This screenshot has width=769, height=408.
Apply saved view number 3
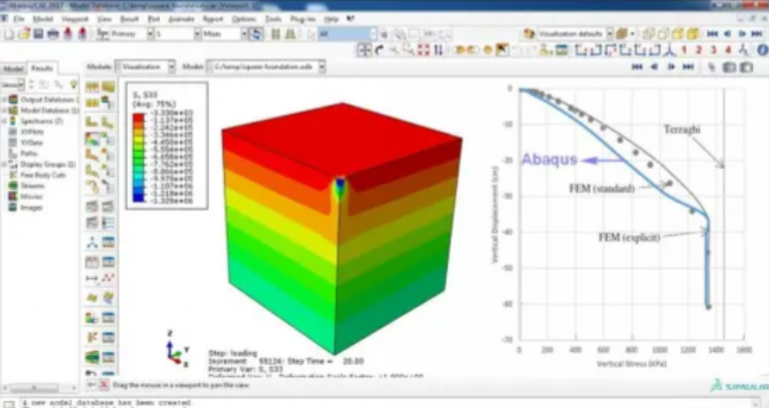tap(714, 50)
